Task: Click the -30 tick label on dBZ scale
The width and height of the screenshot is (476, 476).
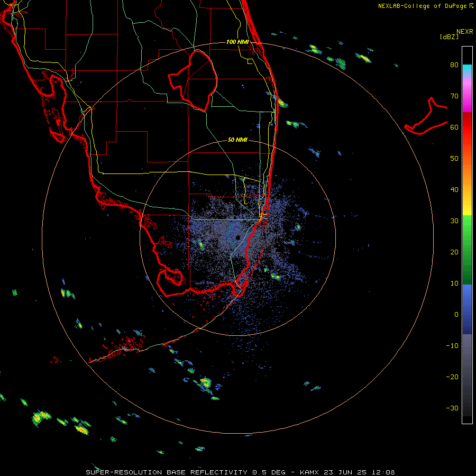Action: pyautogui.click(x=452, y=408)
